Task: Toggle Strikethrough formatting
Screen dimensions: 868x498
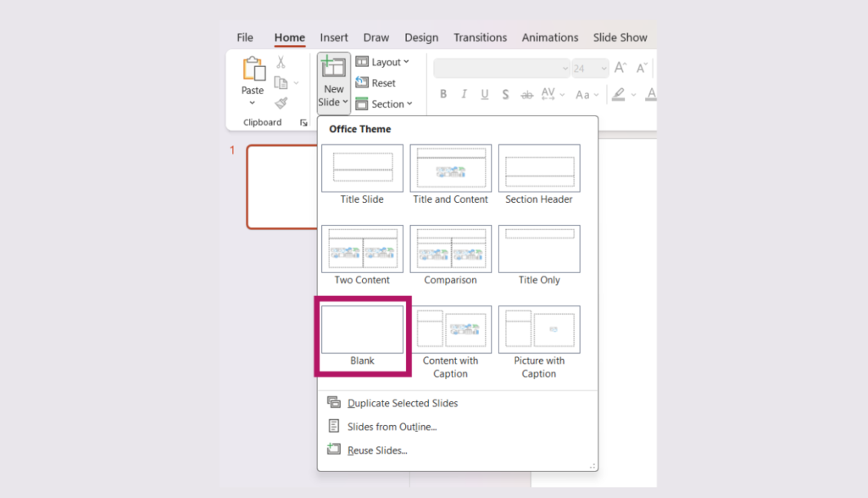Action: tap(526, 95)
